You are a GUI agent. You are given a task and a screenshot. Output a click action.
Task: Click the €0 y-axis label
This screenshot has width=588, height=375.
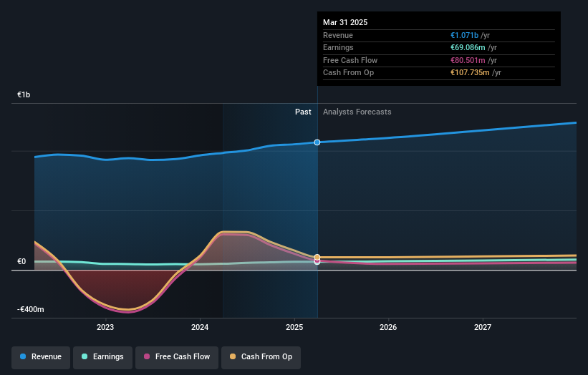click(x=21, y=261)
